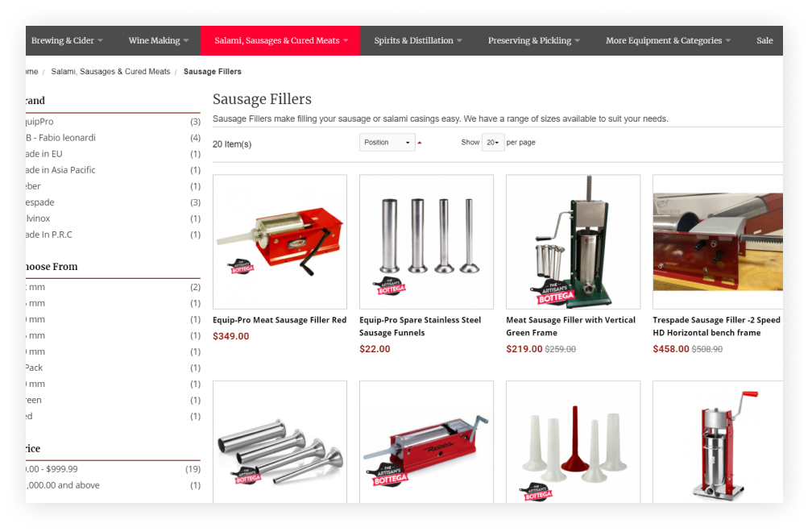The height and width of the screenshot is (532, 812).
Task: Click the $22.00 price
Action: pos(375,349)
